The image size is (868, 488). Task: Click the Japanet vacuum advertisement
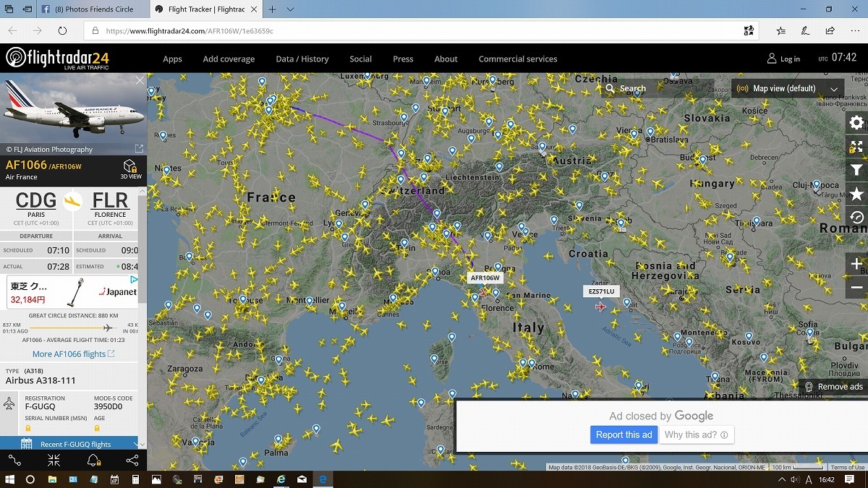(x=72, y=292)
